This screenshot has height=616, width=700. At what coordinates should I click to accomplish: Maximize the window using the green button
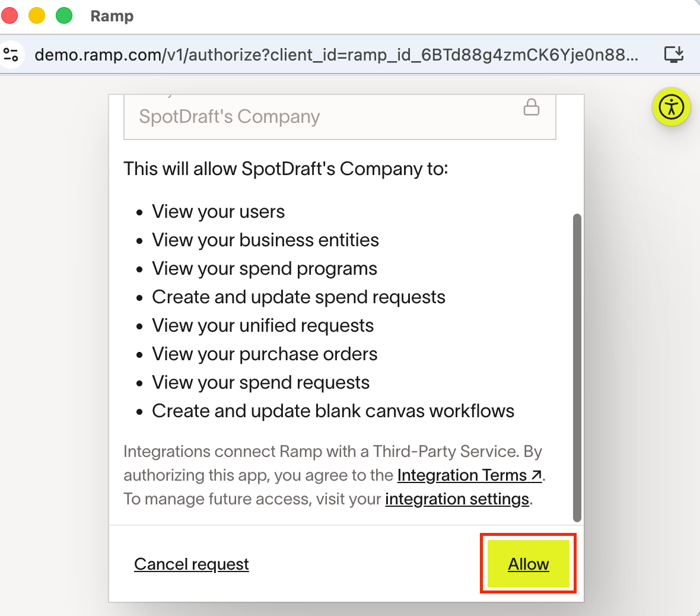click(x=64, y=16)
